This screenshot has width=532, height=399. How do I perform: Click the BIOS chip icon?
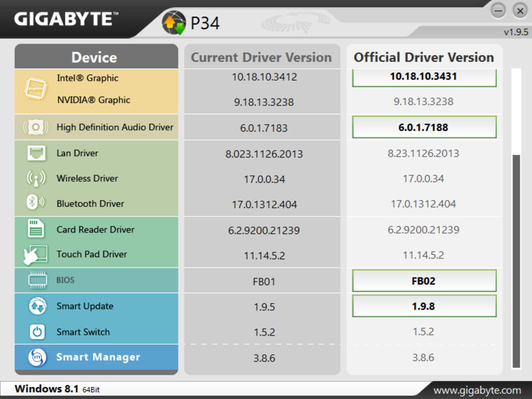click(37, 280)
